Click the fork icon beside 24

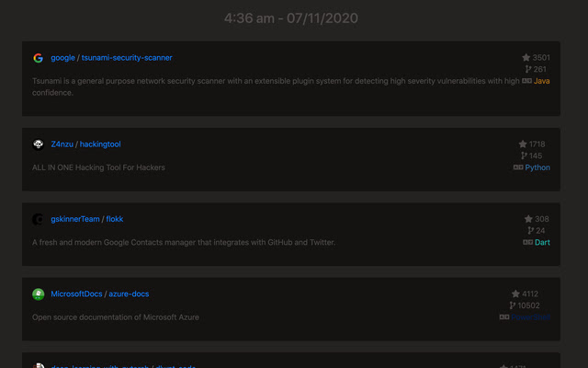pos(531,230)
